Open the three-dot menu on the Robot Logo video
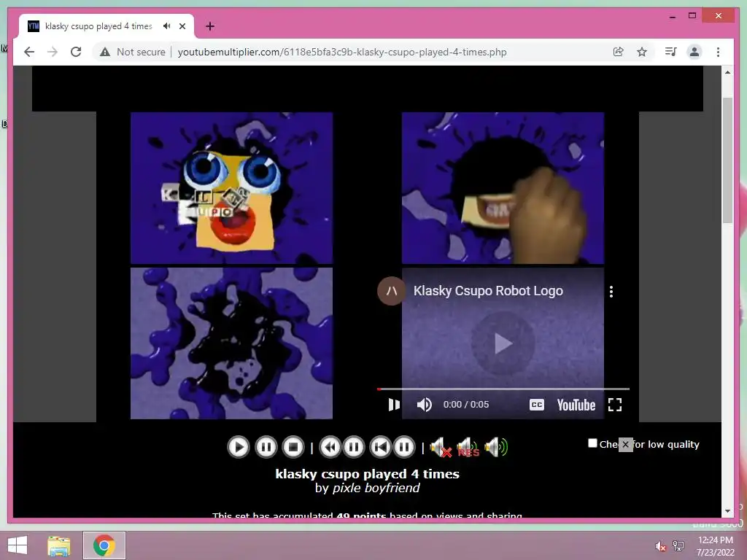This screenshot has width=747, height=560. pyautogui.click(x=611, y=292)
